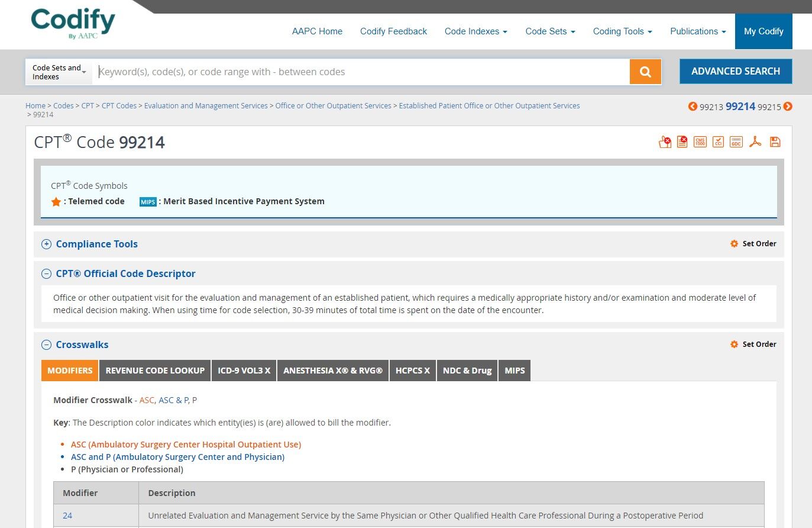The height and width of the screenshot is (528, 812).
Task: Click ASC filter link in Modifier Crosswalk
Action: click(147, 400)
